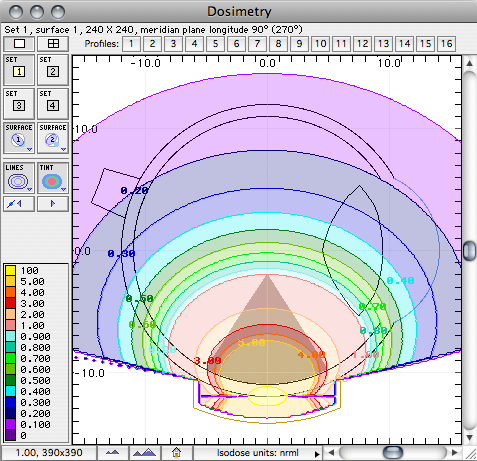The height and width of the screenshot is (461, 477).
Task: Click the home reset view icon
Action: [x=177, y=453]
